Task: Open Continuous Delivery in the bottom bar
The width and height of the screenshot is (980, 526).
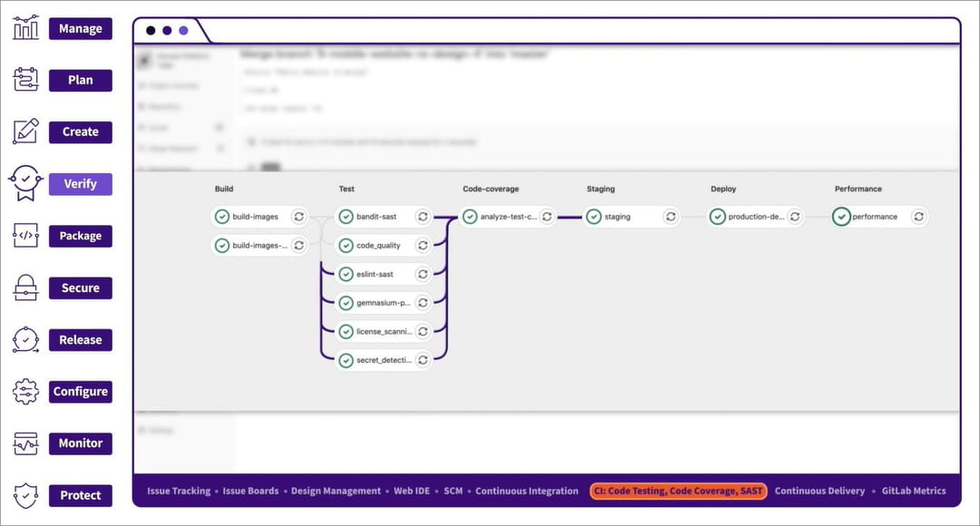Action: click(819, 491)
